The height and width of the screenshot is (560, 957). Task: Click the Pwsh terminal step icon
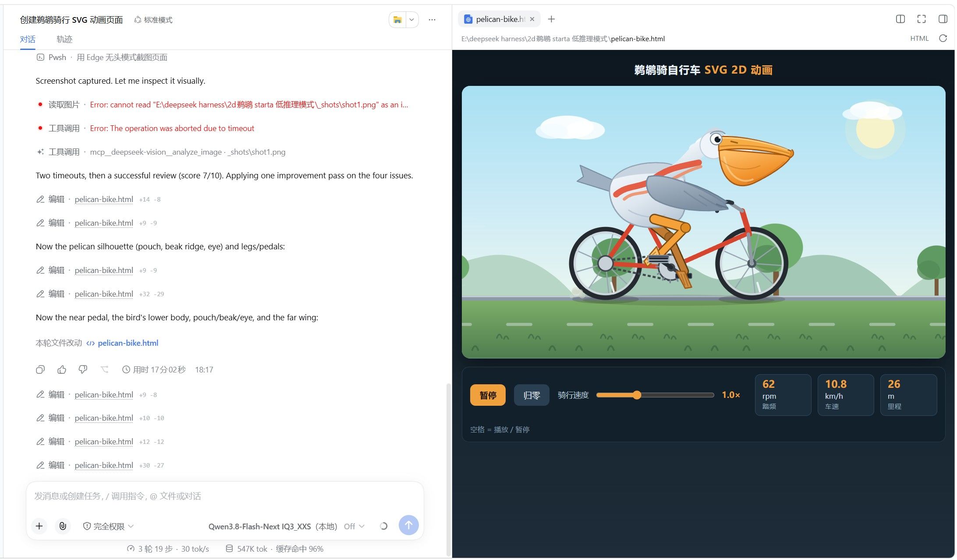[x=40, y=57]
